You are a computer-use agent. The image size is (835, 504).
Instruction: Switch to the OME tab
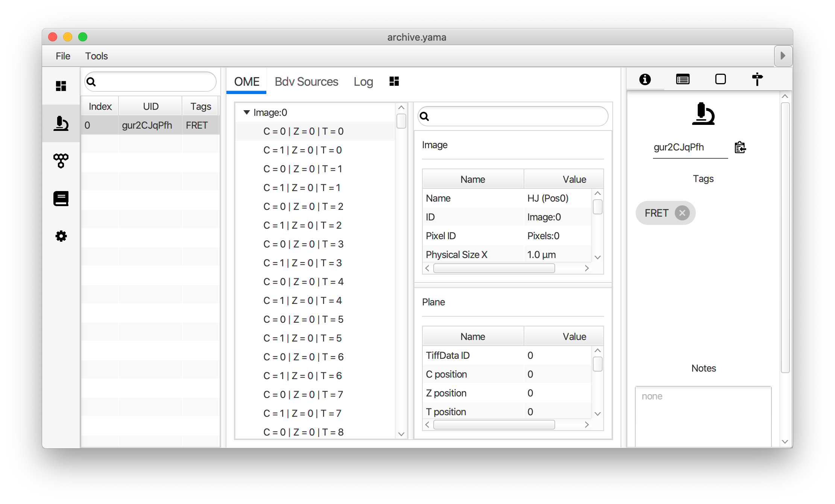[247, 82]
